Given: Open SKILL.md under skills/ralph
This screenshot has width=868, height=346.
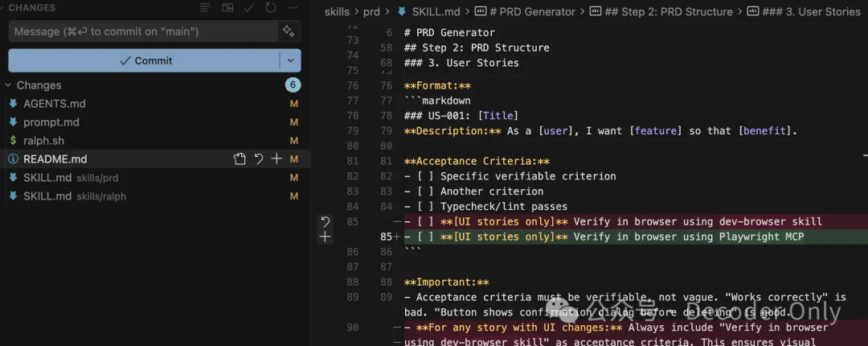Looking at the screenshot, I should [47, 196].
